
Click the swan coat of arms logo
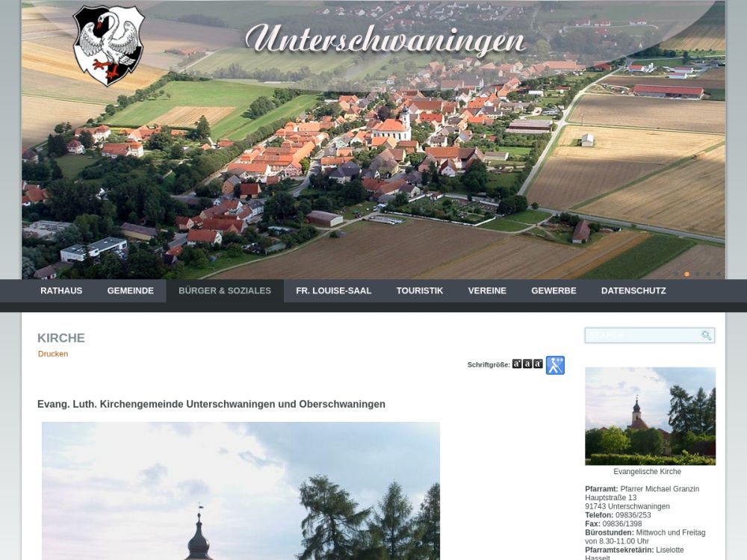pyautogui.click(x=109, y=46)
